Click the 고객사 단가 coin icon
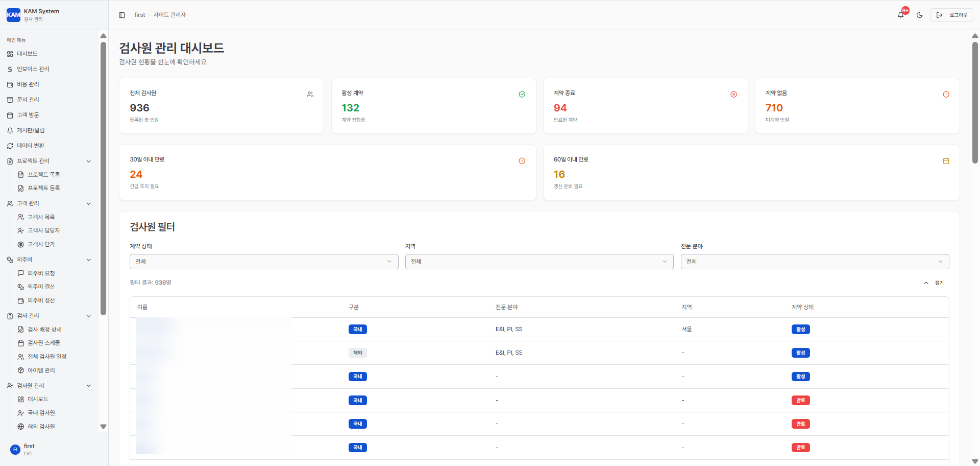 pyautogui.click(x=21, y=245)
